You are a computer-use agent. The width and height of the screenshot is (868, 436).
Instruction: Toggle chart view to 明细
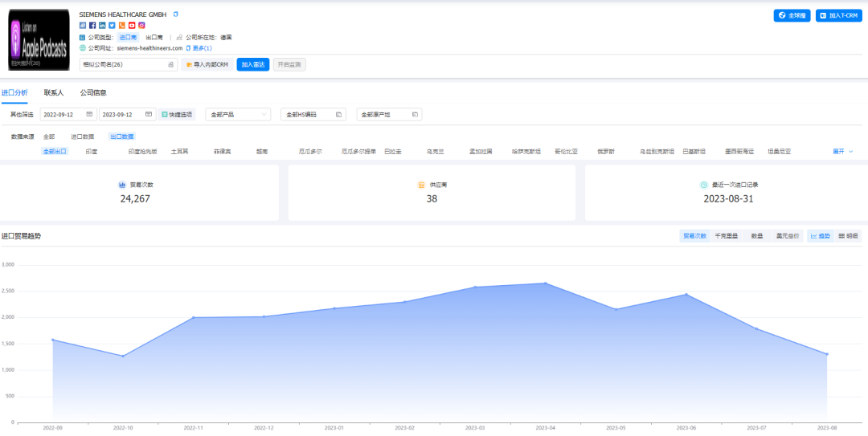coord(848,236)
